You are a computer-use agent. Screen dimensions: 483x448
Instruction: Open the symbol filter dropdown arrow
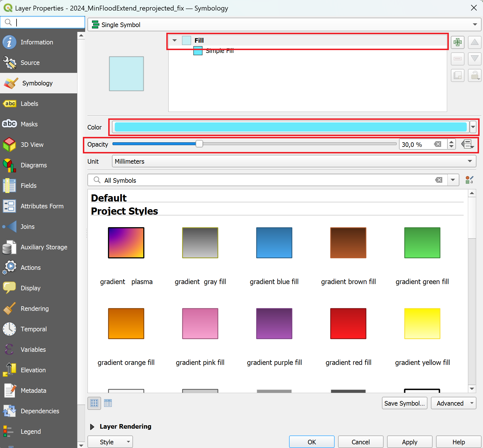(x=453, y=180)
